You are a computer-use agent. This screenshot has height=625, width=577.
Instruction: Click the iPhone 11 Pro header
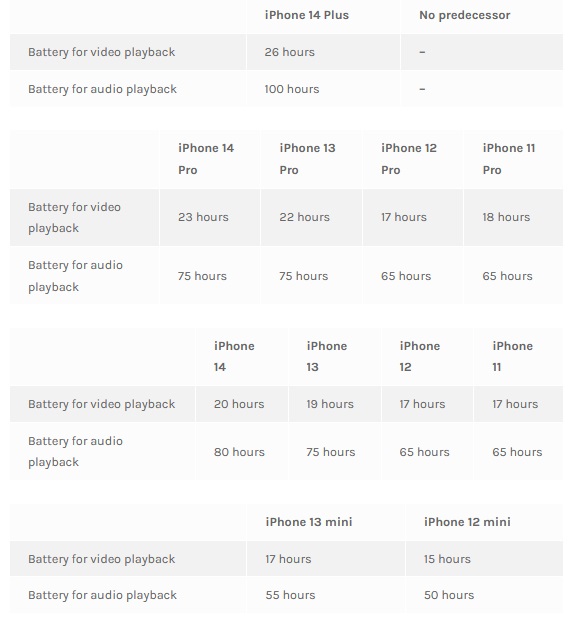point(509,159)
